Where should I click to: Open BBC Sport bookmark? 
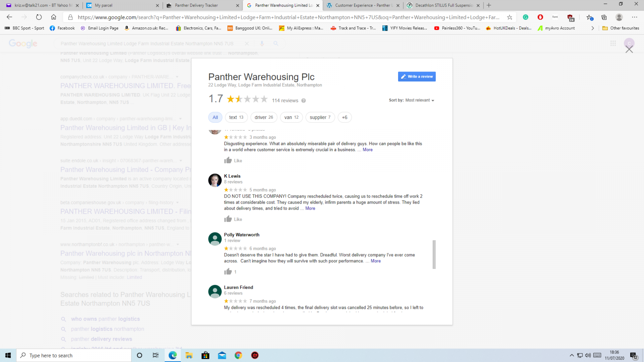tap(24, 28)
